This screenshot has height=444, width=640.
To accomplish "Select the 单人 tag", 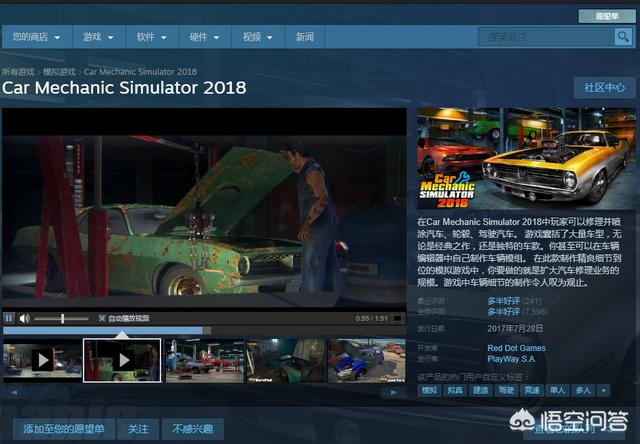I will pos(558,391).
